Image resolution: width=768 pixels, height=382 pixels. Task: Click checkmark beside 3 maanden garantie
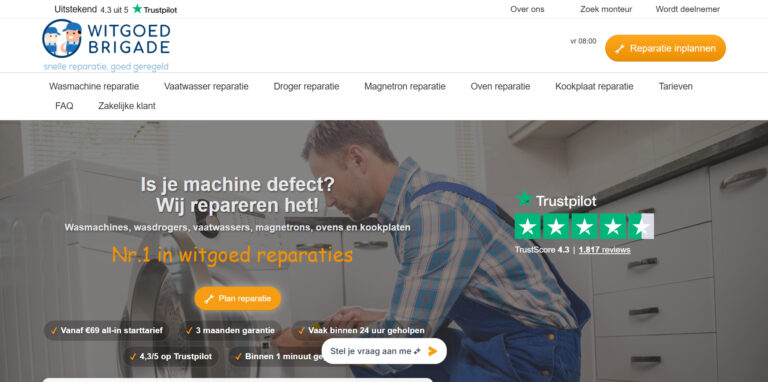tap(189, 331)
